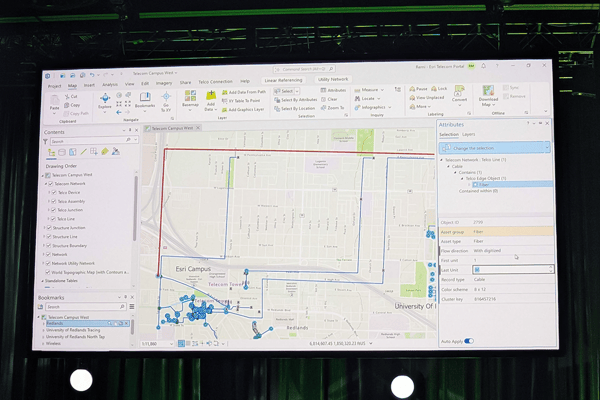Select List By Labeling tag icon
The image size is (600, 400).
104,152
